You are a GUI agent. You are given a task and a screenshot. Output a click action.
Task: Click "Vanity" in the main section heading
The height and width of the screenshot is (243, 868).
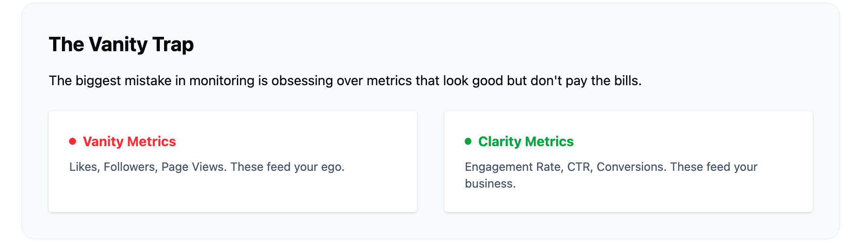[x=118, y=45]
